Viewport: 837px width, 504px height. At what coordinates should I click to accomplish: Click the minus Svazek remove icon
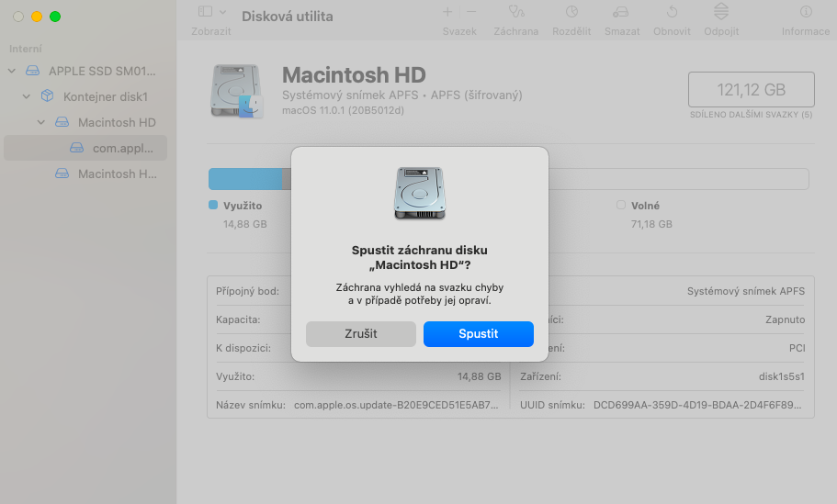coord(471,11)
